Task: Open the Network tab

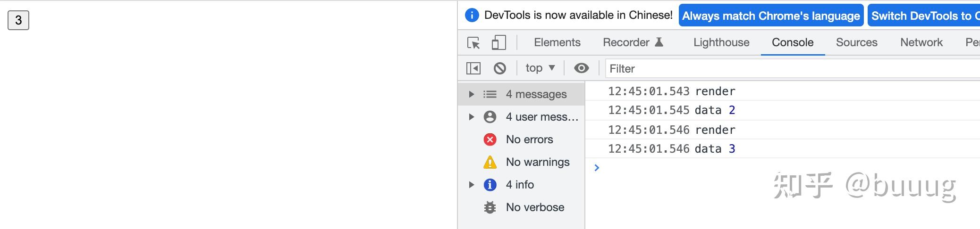Action: click(x=921, y=42)
